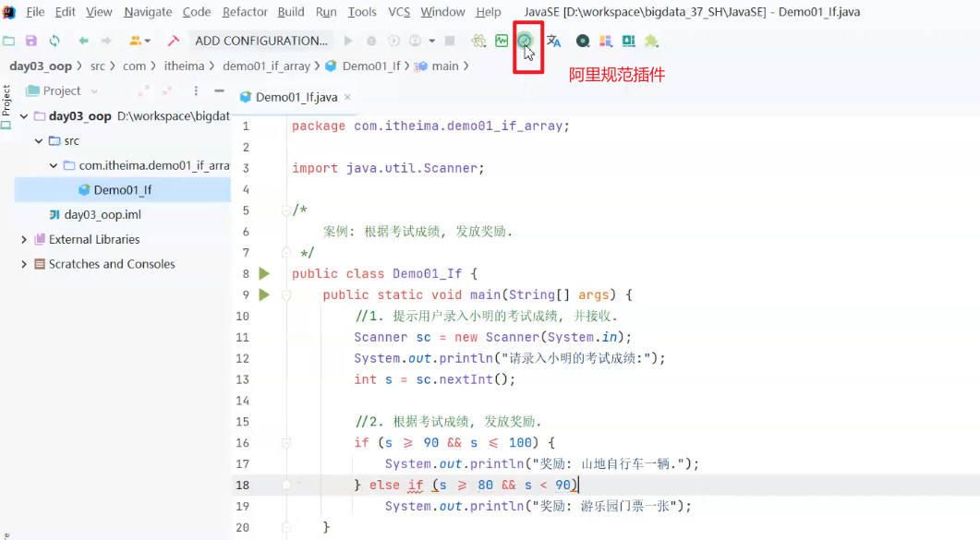
Task: Click the main method breadcrumb
Action: [445, 66]
